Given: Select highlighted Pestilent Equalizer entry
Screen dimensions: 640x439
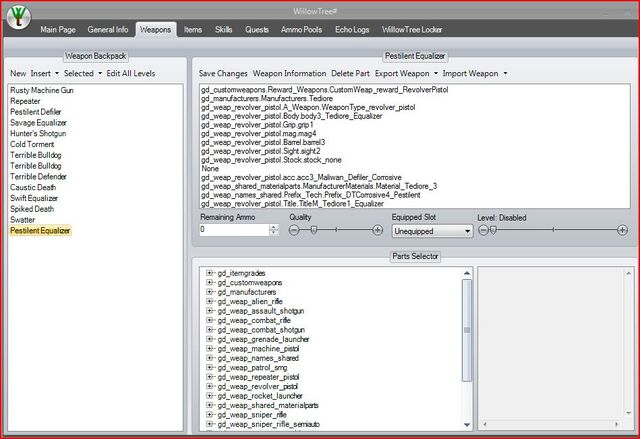Looking at the screenshot, I should [40, 231].
